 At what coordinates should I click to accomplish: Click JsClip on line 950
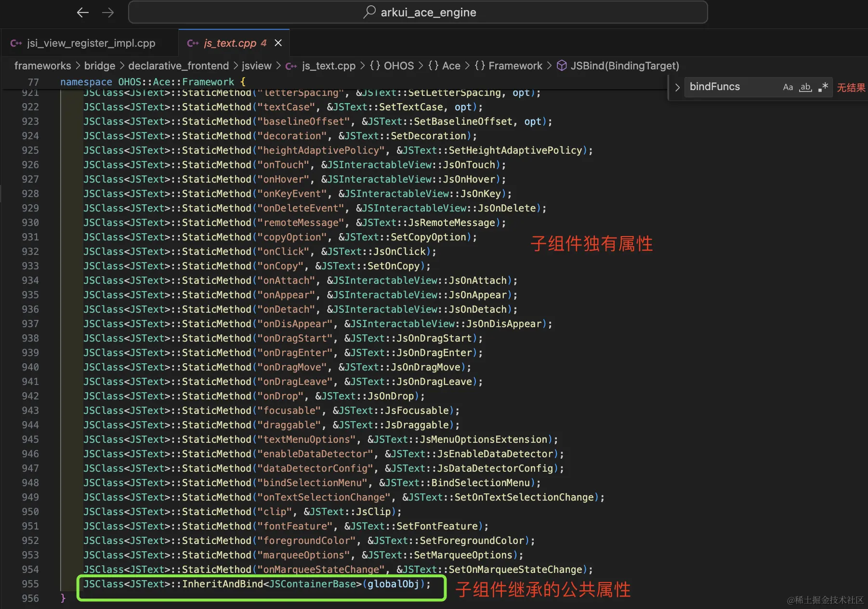click(x=373, y=512)
